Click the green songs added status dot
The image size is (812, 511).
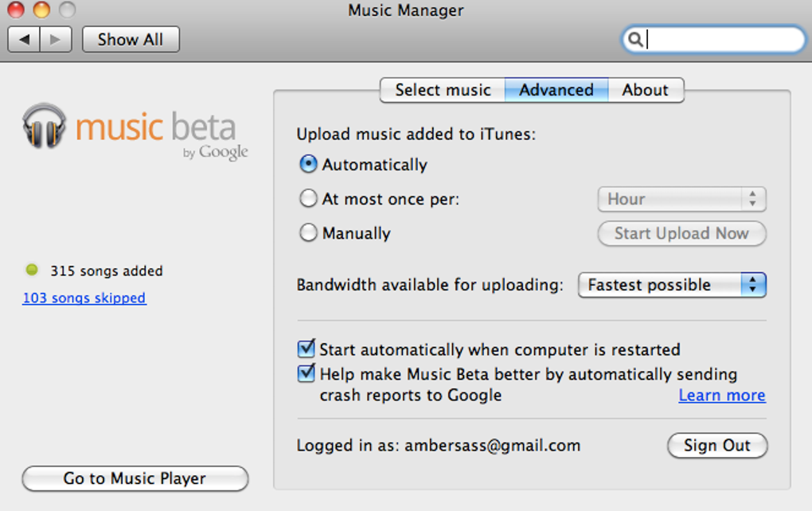(x=32, y=270)
